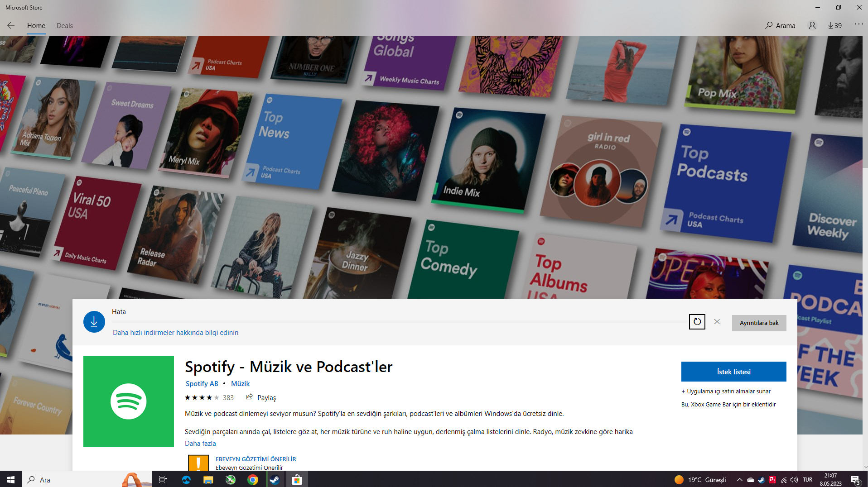Open the star rating with 383 reviews

(x=209, y=398)
